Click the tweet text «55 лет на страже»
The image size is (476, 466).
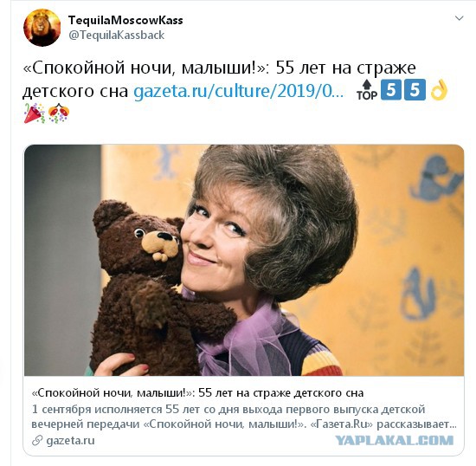(x=346, y=68)
